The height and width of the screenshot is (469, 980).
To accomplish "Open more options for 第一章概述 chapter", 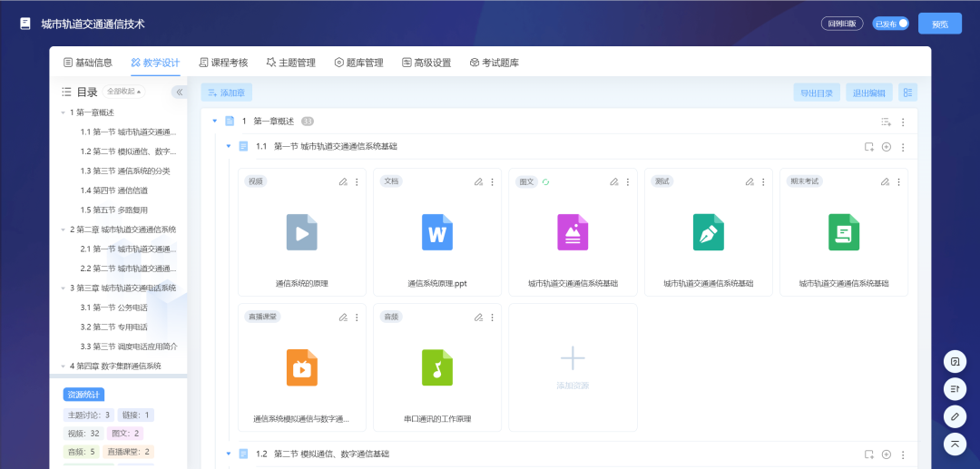I will 903,122.
